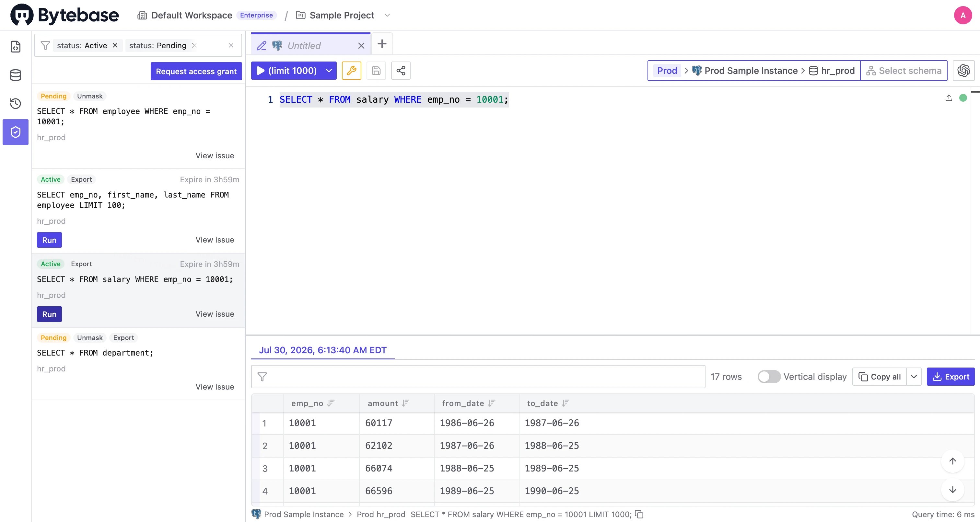Expand the run query limit dropdown
The width and height of the screenshot is (980, 522).
[x=329, y=71]
